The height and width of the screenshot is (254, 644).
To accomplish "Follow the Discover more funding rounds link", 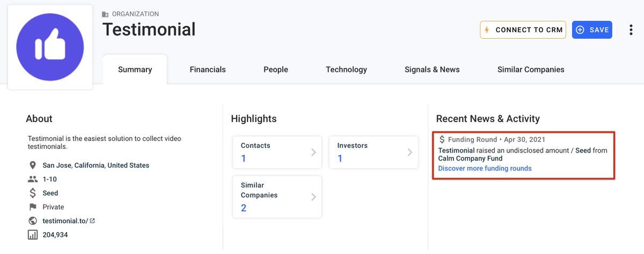I will click(x=485, y=169).
